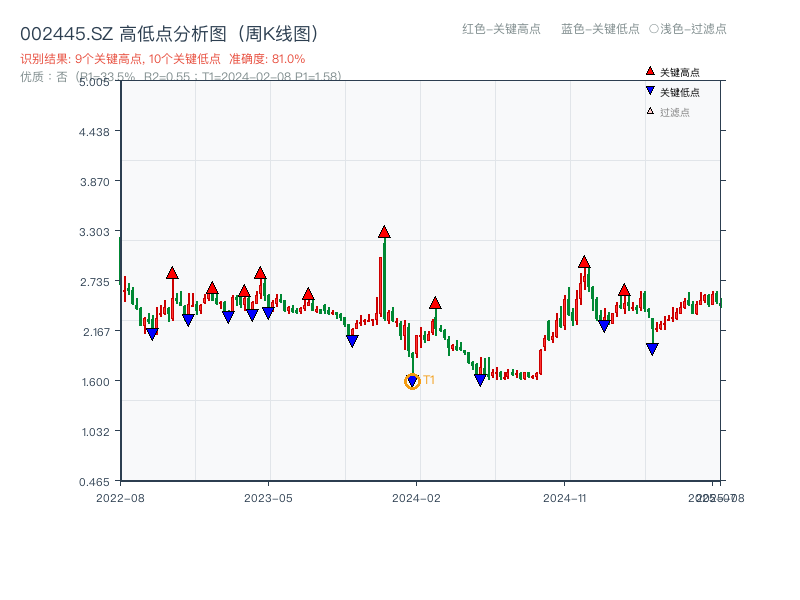Click the y-axis value 2.735

point(94,282)
